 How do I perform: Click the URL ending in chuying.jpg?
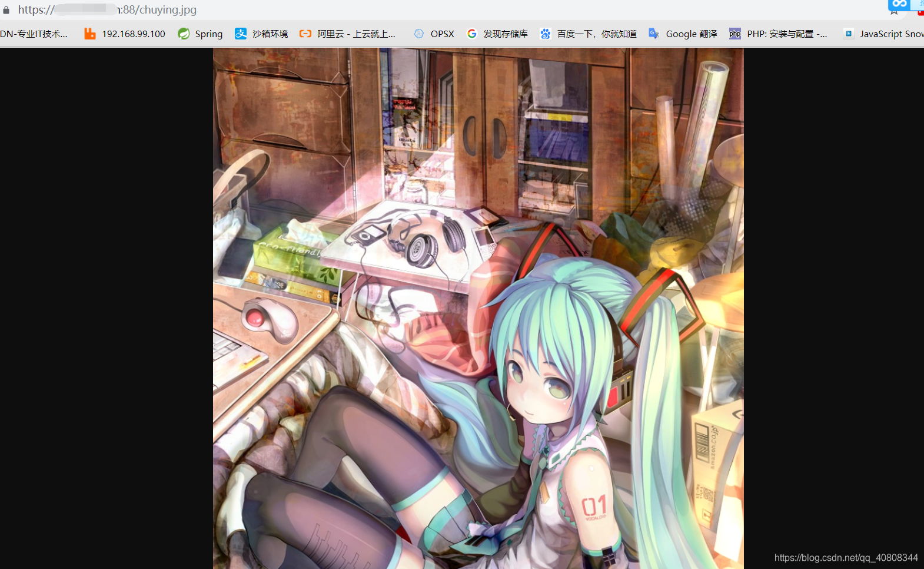click(x=107, y=10)
